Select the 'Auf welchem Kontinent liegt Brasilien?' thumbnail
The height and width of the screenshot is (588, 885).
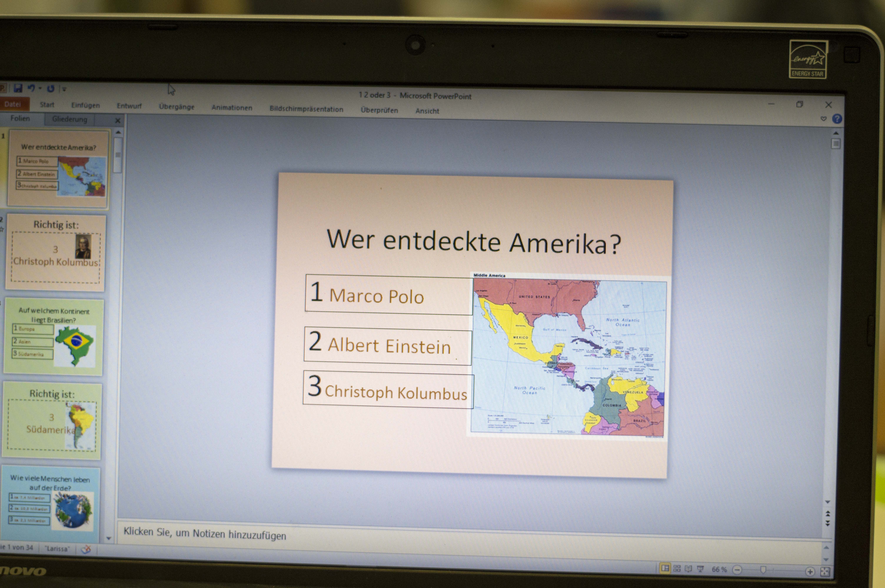click(54, 337)
